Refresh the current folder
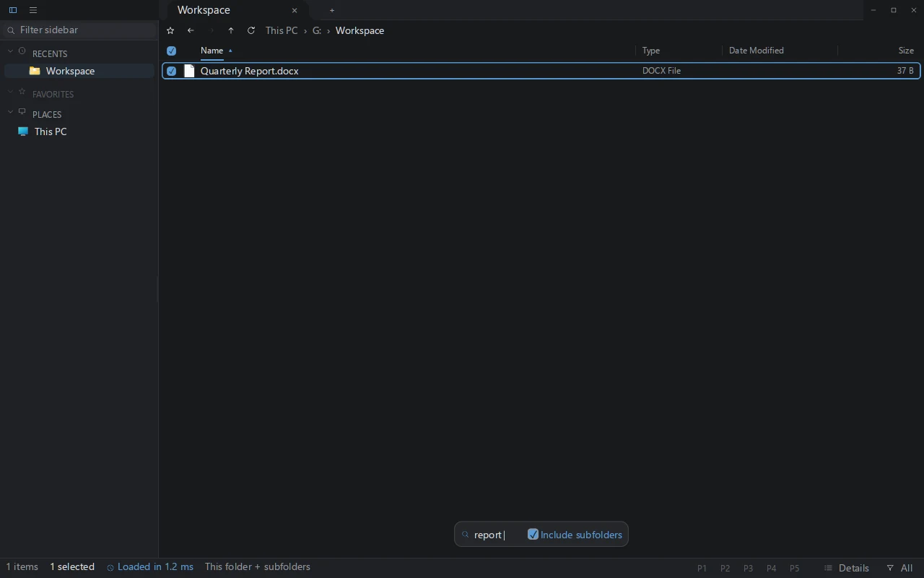This screenshot has width=924, height=578. [251, 30]
